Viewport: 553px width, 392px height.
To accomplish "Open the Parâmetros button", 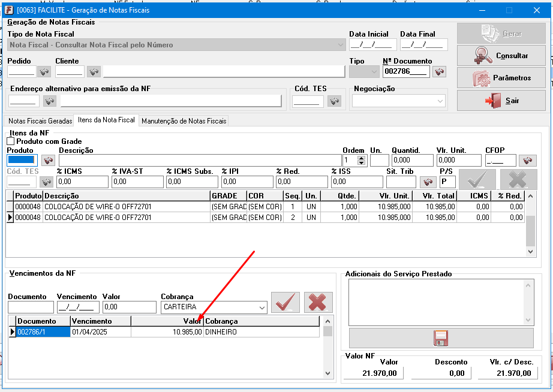I will point(501,78).
